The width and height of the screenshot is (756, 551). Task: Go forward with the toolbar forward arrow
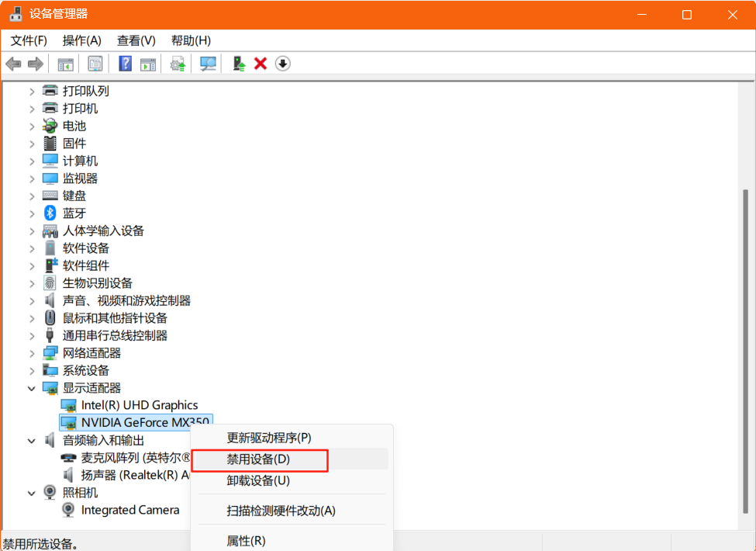(x=36, y=64)
